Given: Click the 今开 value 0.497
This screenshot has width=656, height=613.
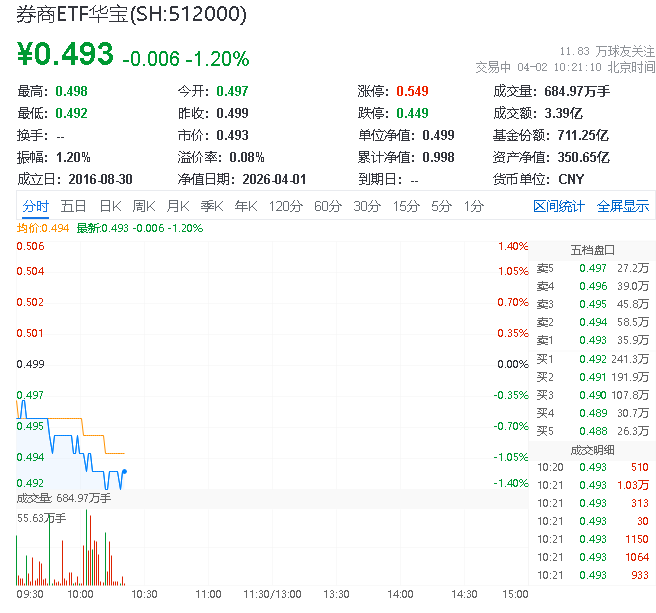Looking at the screenshot, I should [x=232, y=91].
